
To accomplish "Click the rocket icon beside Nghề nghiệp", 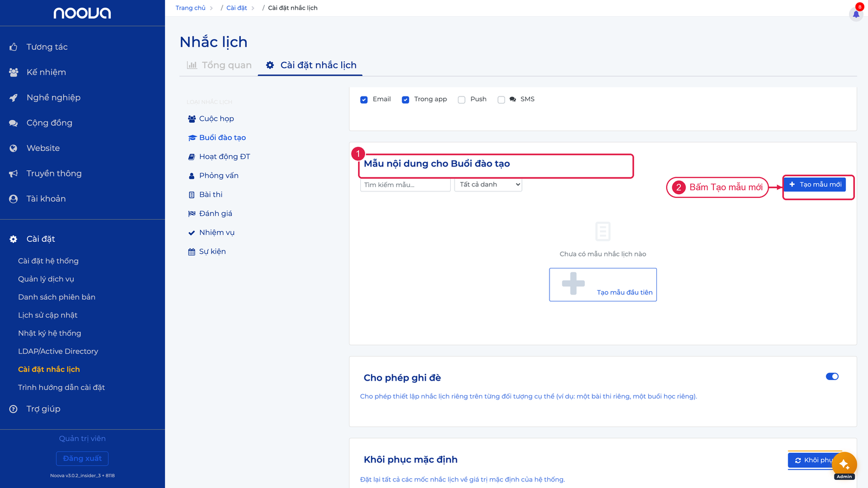I will coord(14,98).
